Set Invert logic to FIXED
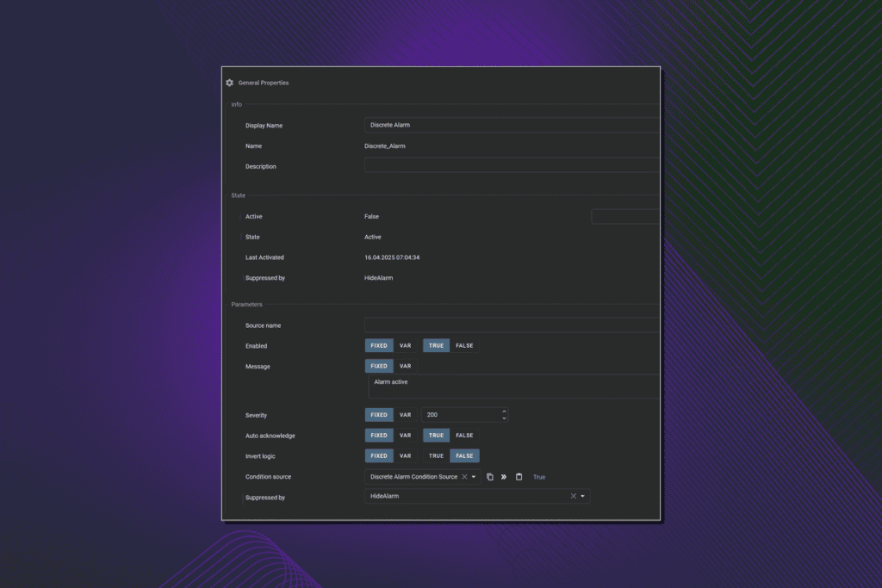Image resolution: width=882 pixels, height=588 pixels. coord(379,456)
